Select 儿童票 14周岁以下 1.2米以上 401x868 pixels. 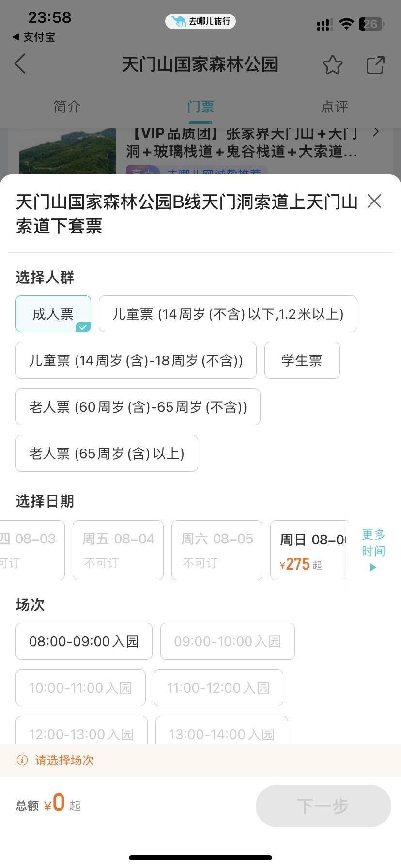pos(228,314)
